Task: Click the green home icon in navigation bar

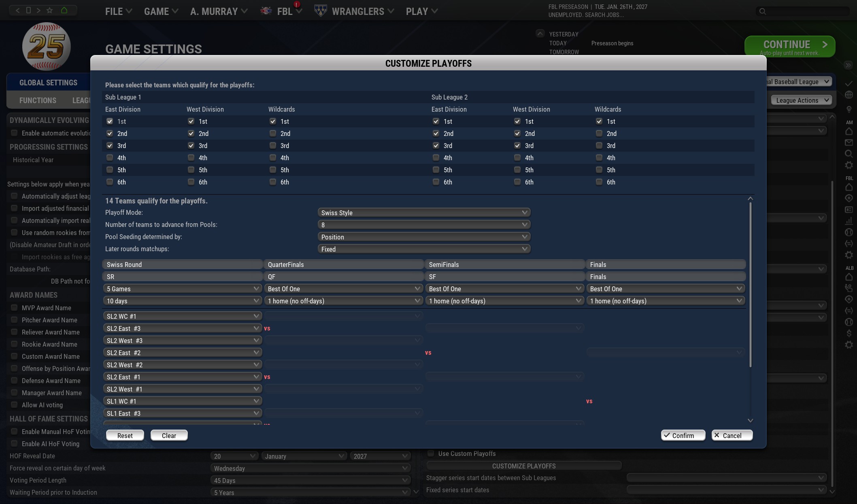Action: 64,10
